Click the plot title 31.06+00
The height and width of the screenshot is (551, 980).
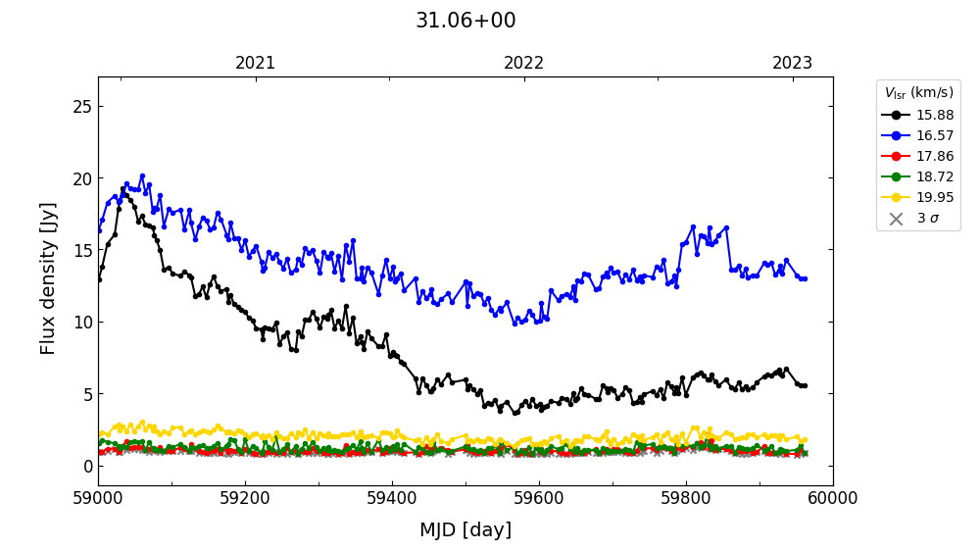pos(465,21)
